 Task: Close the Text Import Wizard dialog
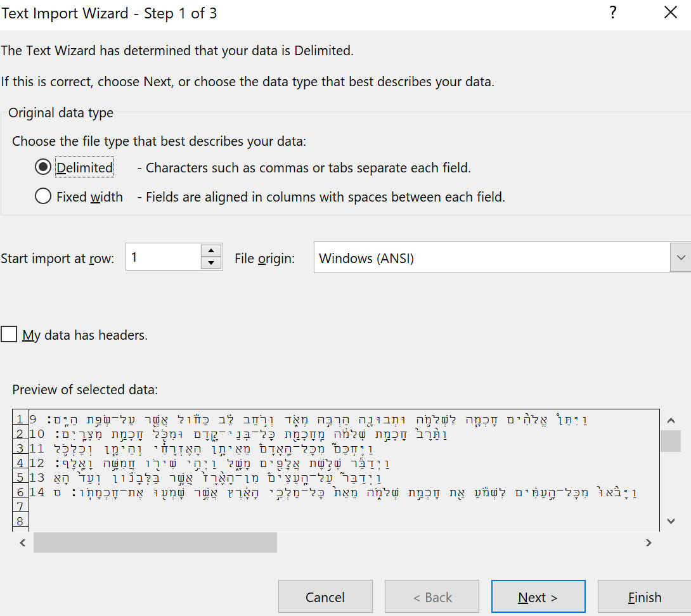pyautogui.click(x=670, y=13)
